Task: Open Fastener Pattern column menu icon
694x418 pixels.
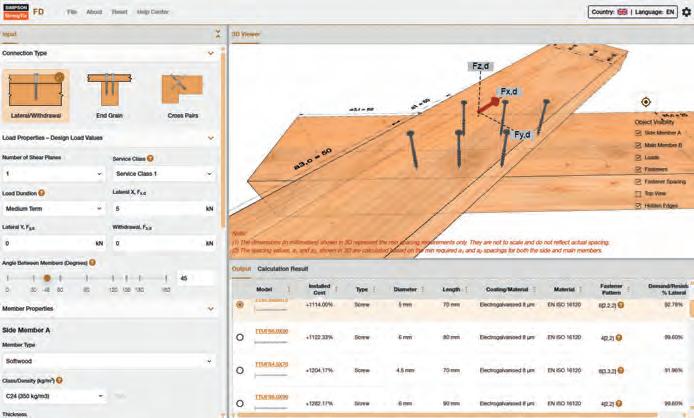Action: pos(628,290)
